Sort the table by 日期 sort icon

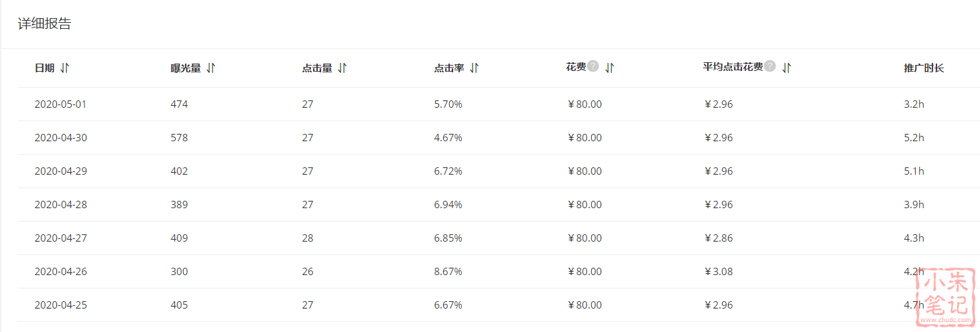tap(65, 68)
